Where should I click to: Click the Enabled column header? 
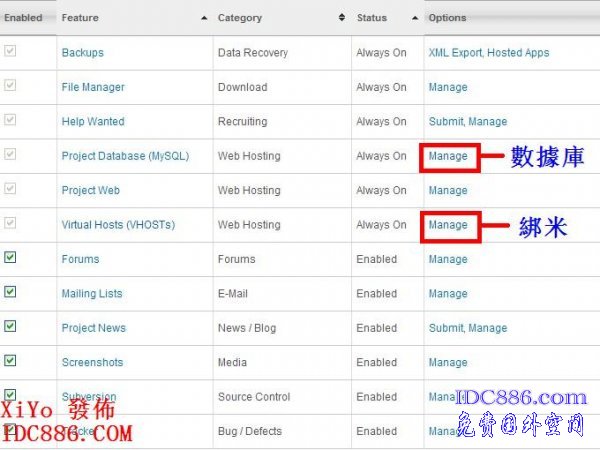pyautogui.click(x=23, y=18)
